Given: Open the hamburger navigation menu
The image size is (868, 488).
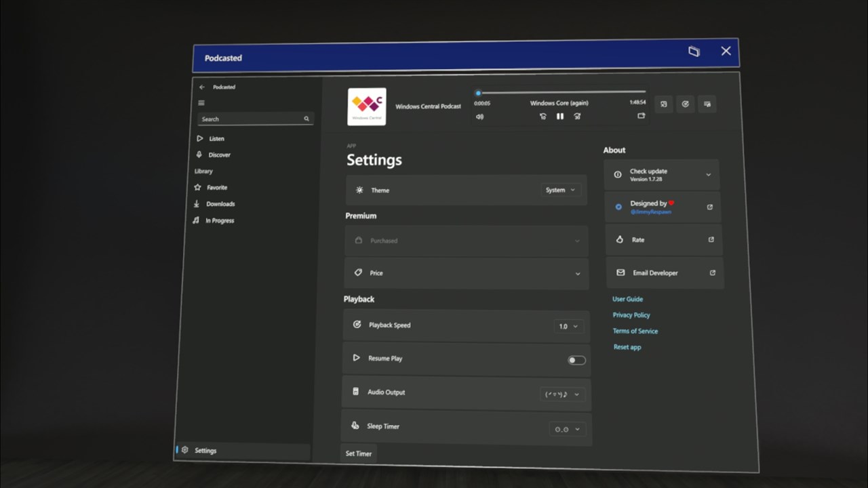Looking at the screenshot, I should 201,103.
